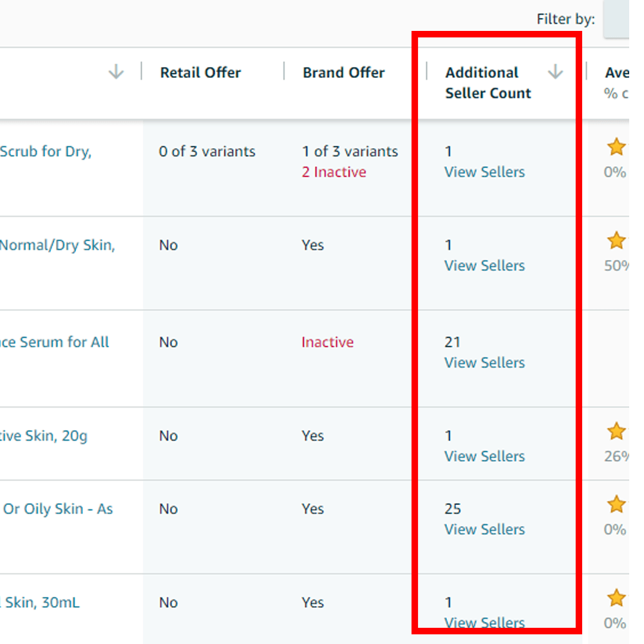Select the star next to 50%
The height and width of the screenshot is (644, 644).
[x=616, y=240]
